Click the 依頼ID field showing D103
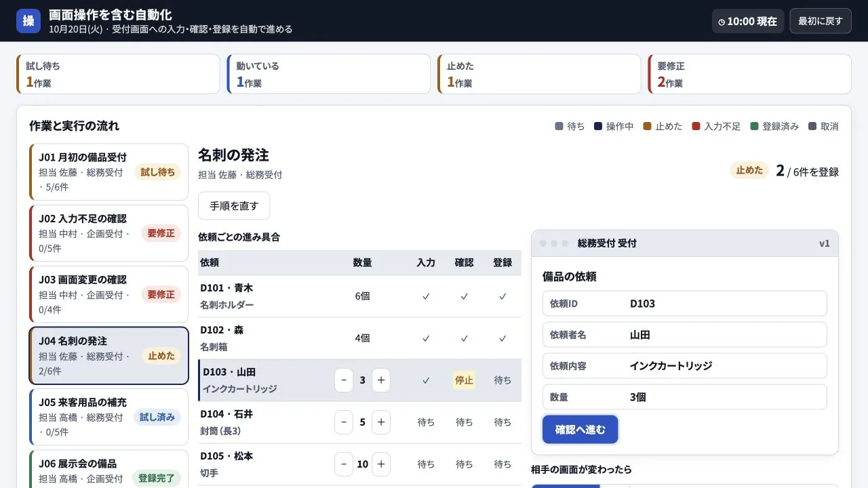This screenshot has height=488, width=868. tap(685, 304)
